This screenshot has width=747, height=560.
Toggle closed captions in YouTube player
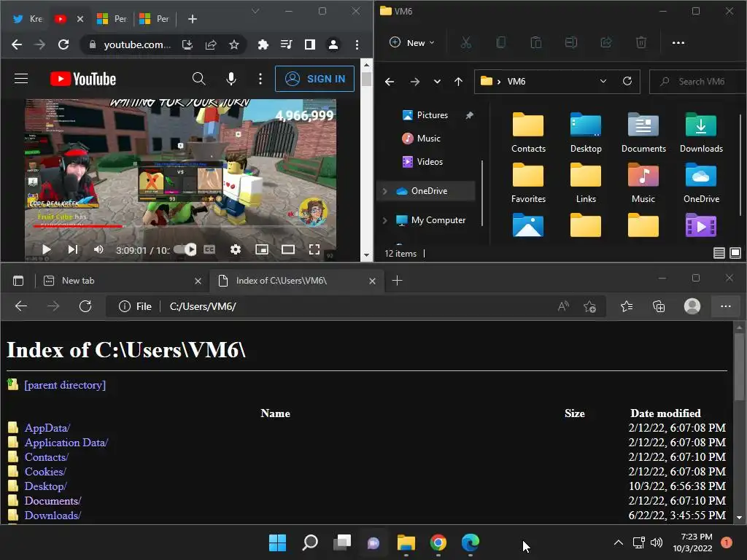(x=209, y=249)
